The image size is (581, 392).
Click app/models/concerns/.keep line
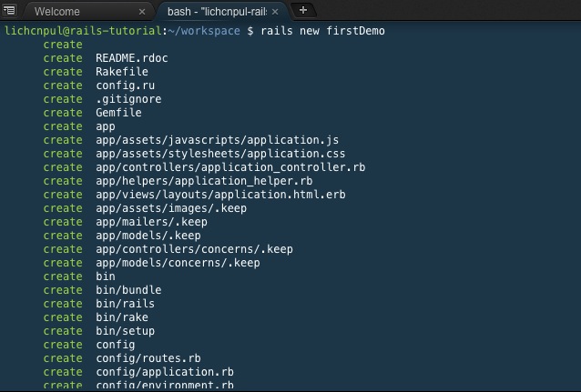point(178,263)
